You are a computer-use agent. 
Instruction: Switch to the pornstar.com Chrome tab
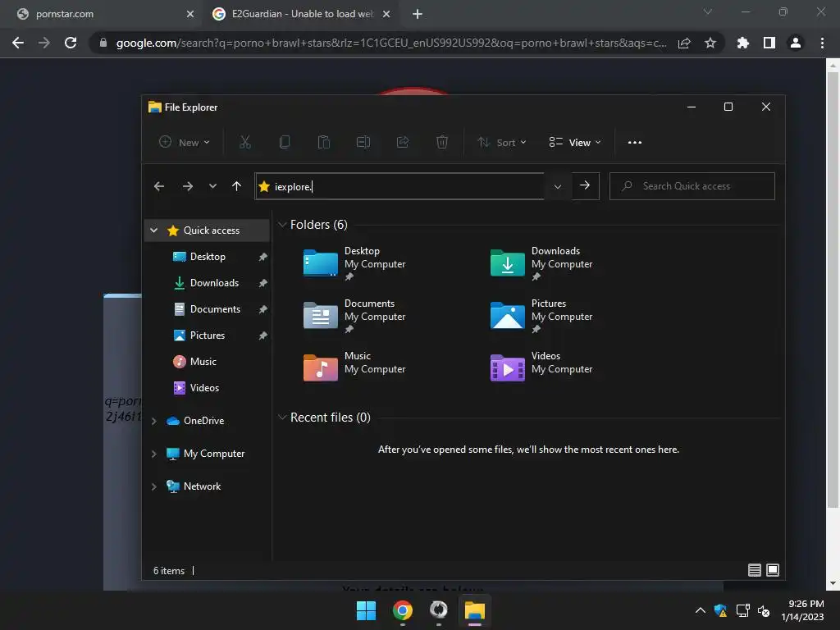pyautogui.click(x=102, y=14)
